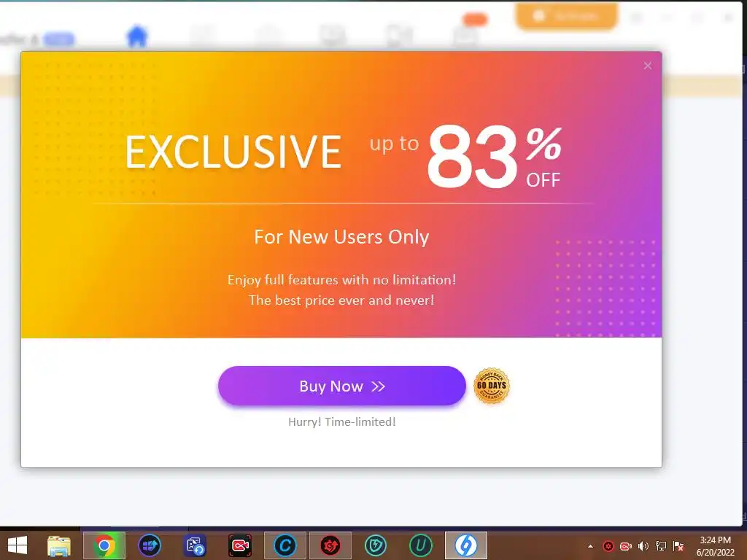Open File Explorer from the taskbar
The width and height of the screenshot is (747, 560).
coord(59,545)
